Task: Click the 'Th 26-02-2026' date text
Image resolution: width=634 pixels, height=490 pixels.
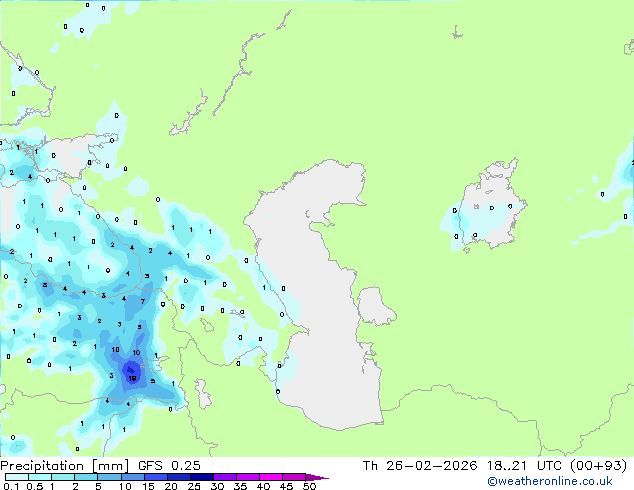Action: pos(420,466)
